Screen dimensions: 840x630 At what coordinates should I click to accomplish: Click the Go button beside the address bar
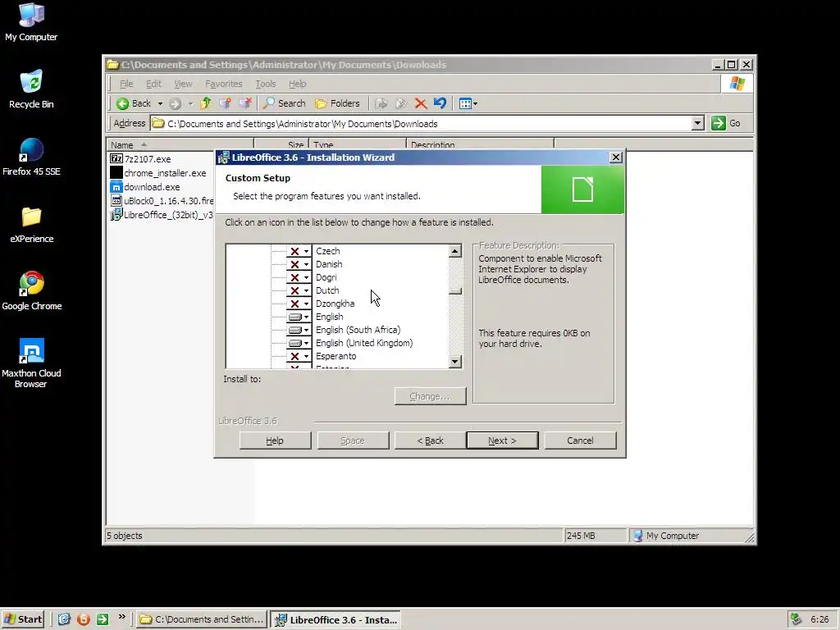click(727, 123)
